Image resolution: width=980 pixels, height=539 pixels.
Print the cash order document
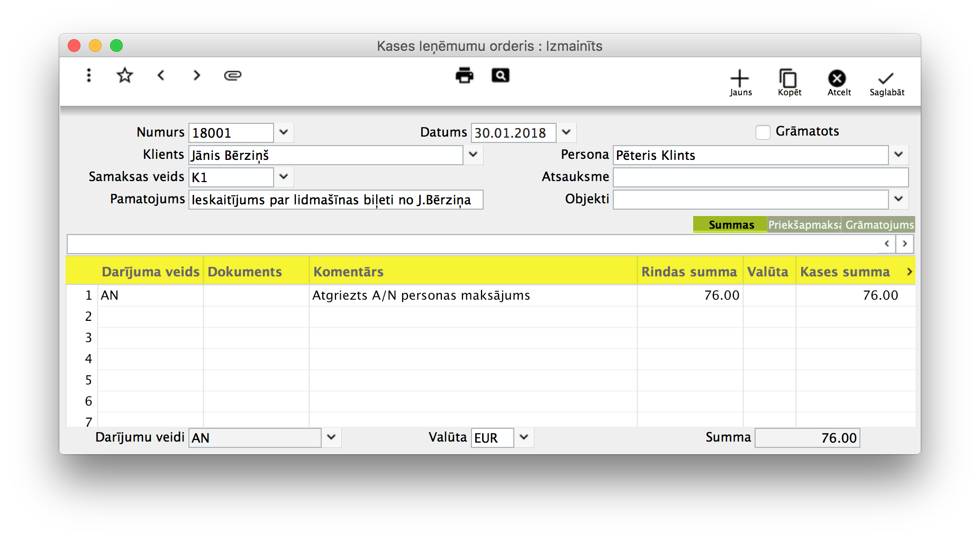(465, 75)
